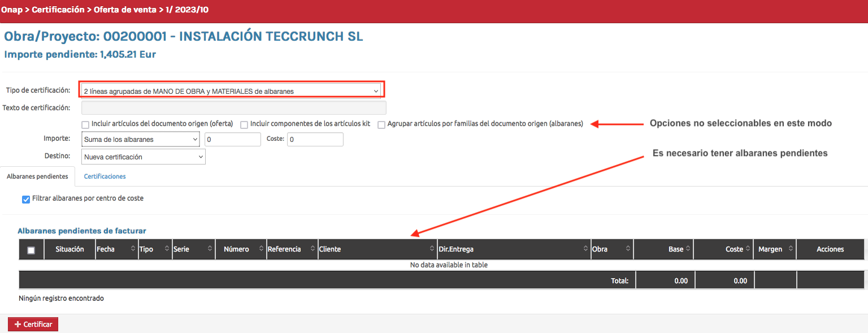
Task: Sort by Serie column sort icon
Action: click(x=210, y=249)
